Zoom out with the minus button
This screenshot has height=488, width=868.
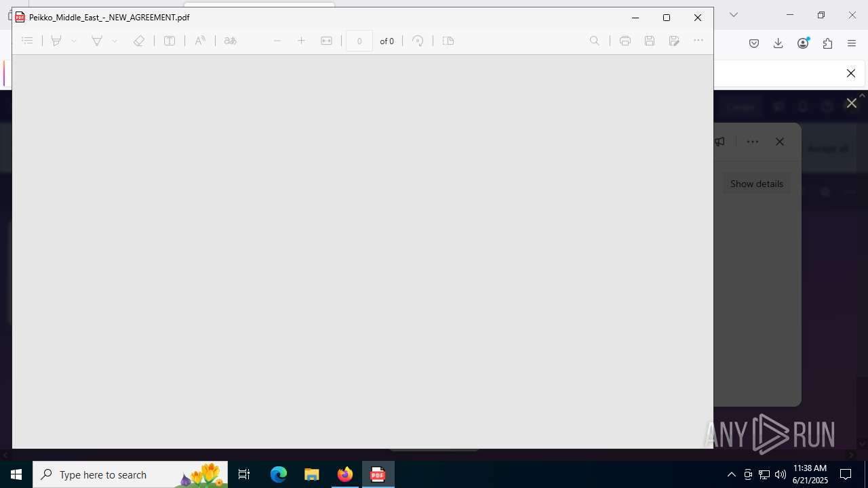click(277, 41)
